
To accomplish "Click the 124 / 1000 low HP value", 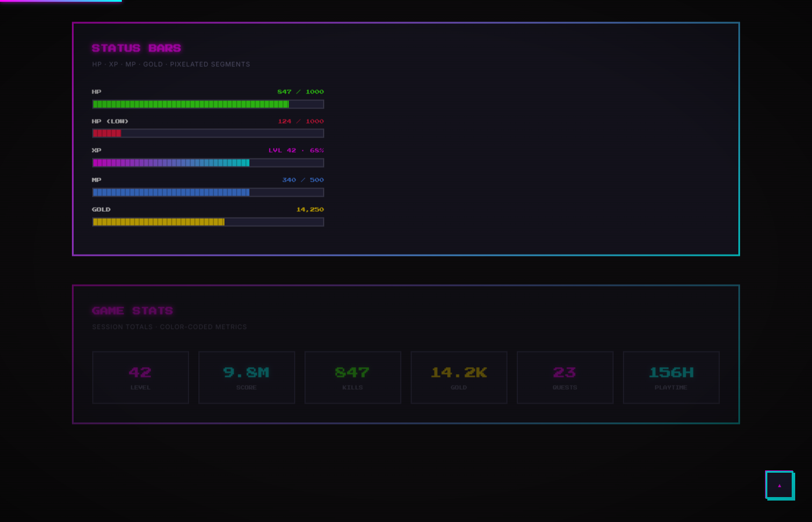I will (x=300, y=121).
